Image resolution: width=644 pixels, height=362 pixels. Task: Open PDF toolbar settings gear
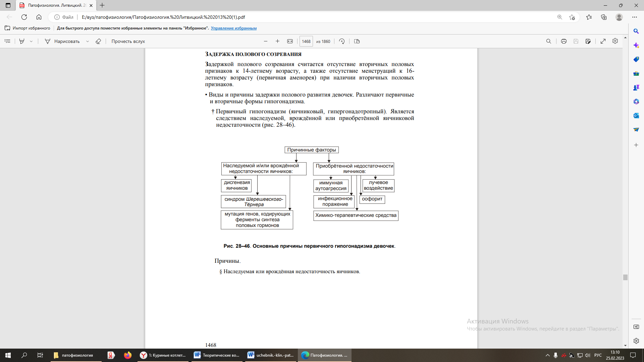(x=615, y=41)
